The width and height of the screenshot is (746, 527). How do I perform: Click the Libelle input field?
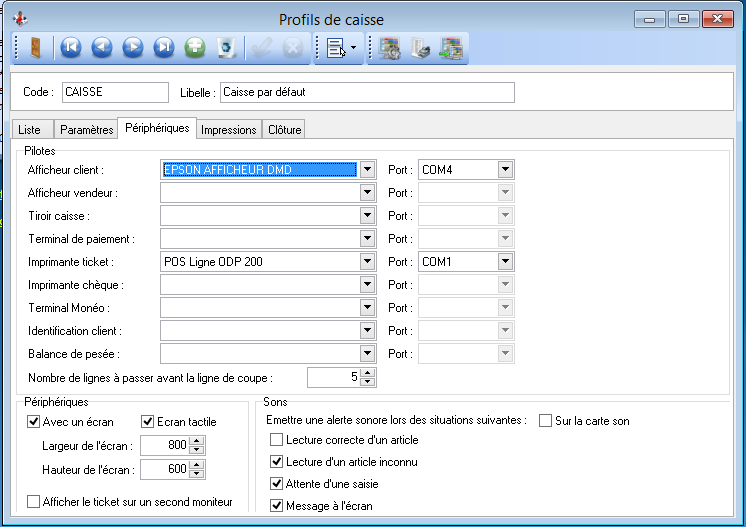367,92
